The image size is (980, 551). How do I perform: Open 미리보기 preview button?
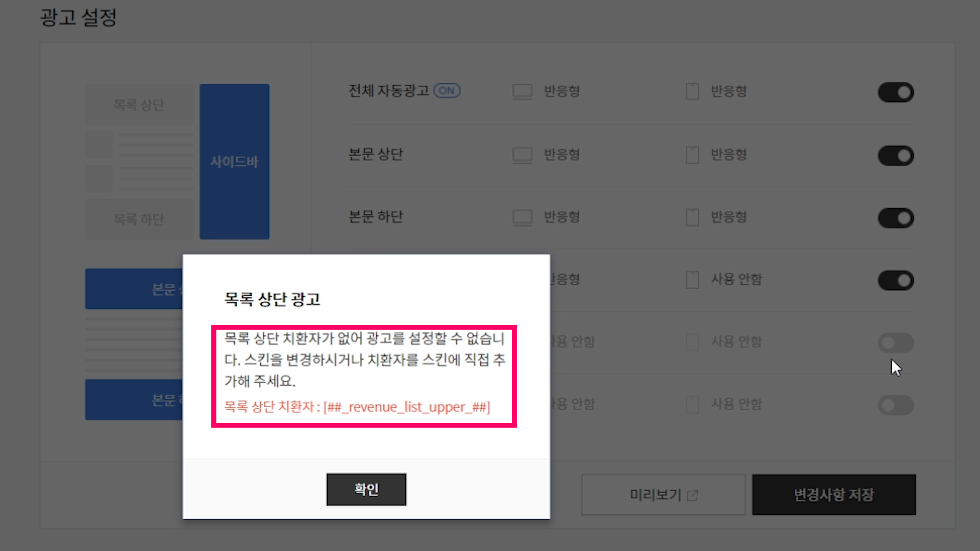(x=663, y=494)
